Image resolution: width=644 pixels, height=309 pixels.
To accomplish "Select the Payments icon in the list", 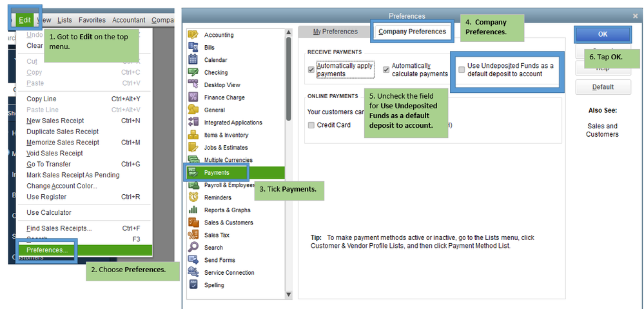I will pyautogui.click(x=193, y=173).
